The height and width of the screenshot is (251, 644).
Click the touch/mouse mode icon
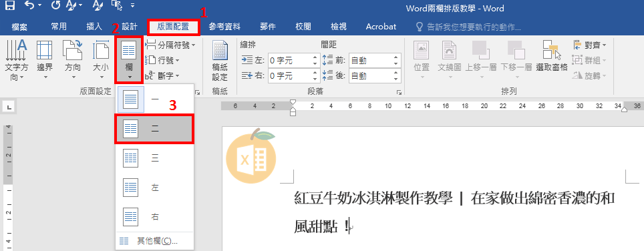116,5
